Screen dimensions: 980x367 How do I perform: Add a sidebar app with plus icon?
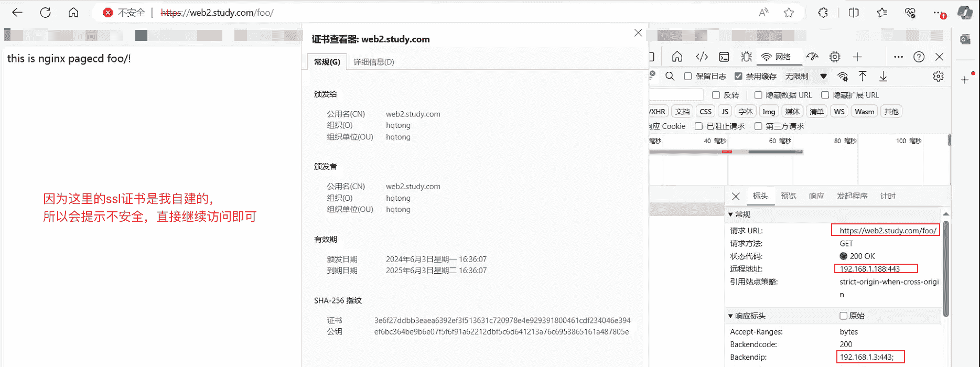coord(965,80)
